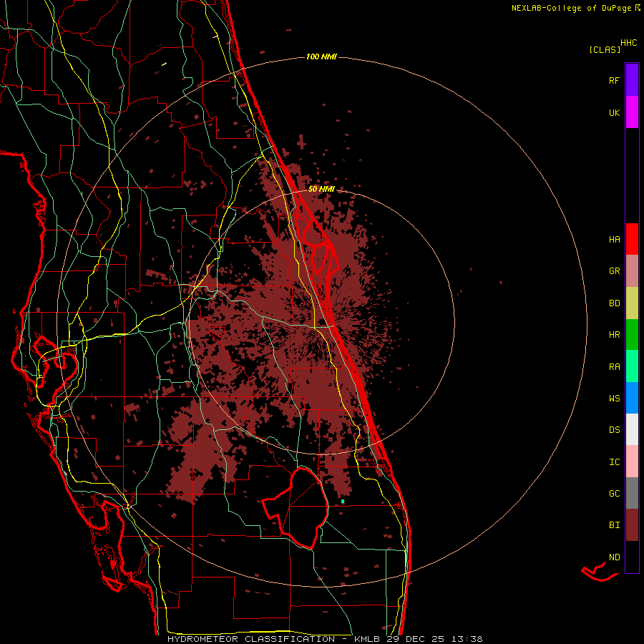
Task: Click the "HYDROMETEOR CLASSIFICATION" title text
Action: pos(251,639)
